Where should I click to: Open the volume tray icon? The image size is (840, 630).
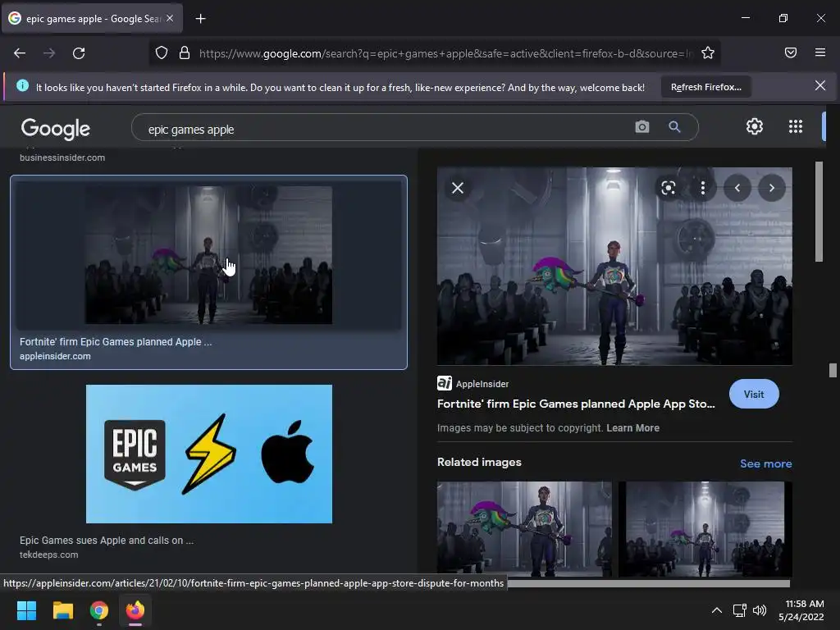click(x=760, y=610)
